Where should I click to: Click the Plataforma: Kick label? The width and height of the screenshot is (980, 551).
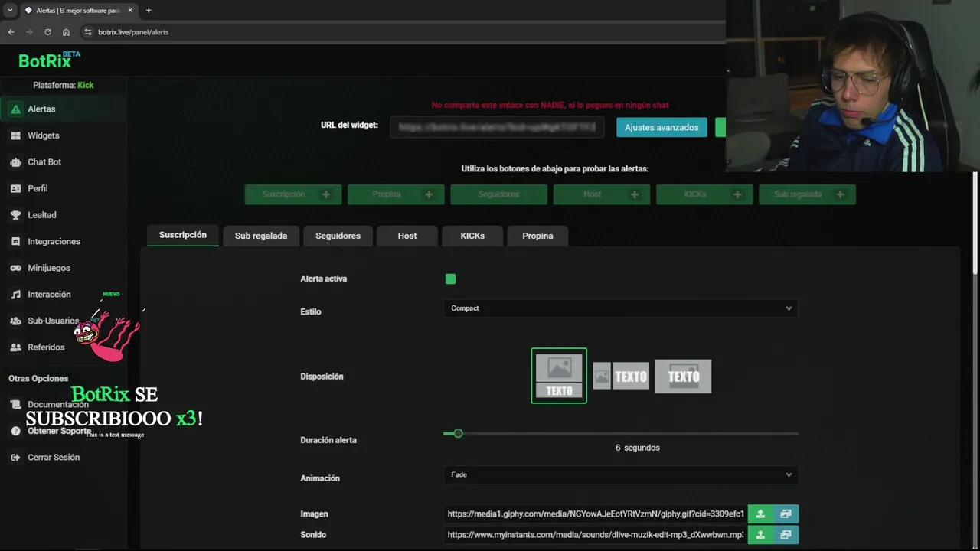[x=63, y=85]
